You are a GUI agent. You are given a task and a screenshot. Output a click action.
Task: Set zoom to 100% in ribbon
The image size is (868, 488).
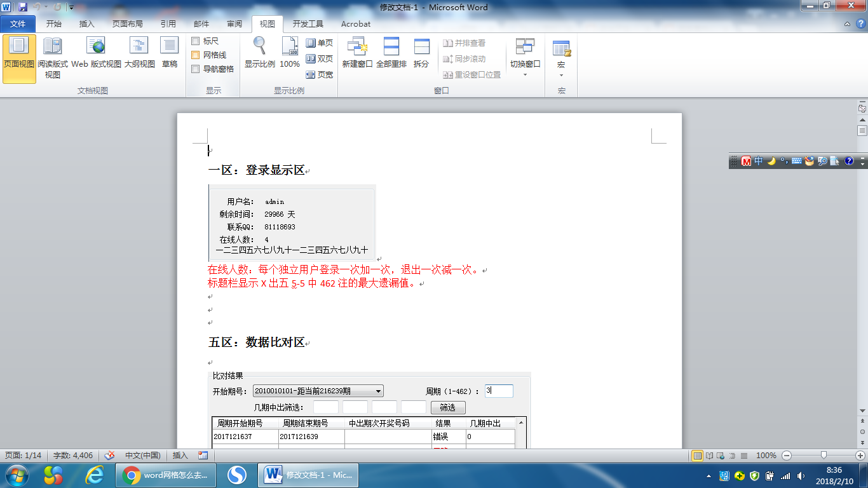coord(290,53)
